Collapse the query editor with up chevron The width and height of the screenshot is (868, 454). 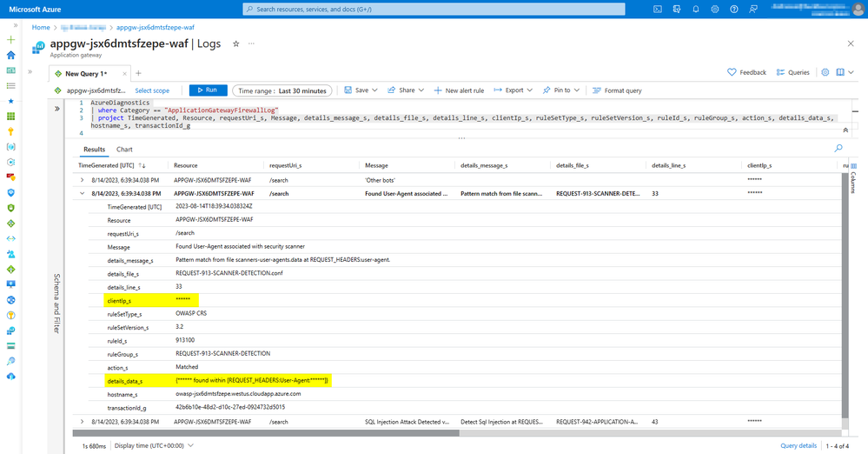click(x=845, y=130)
